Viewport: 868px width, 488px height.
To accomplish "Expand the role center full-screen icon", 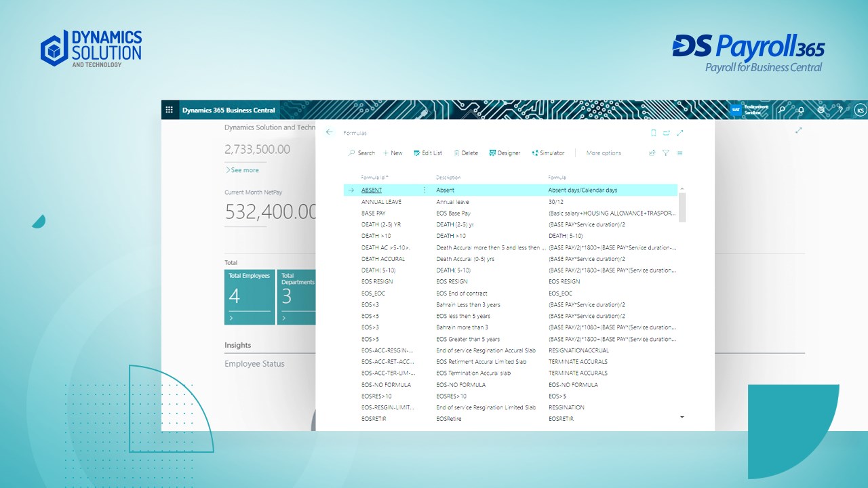I will coord(798,130).
